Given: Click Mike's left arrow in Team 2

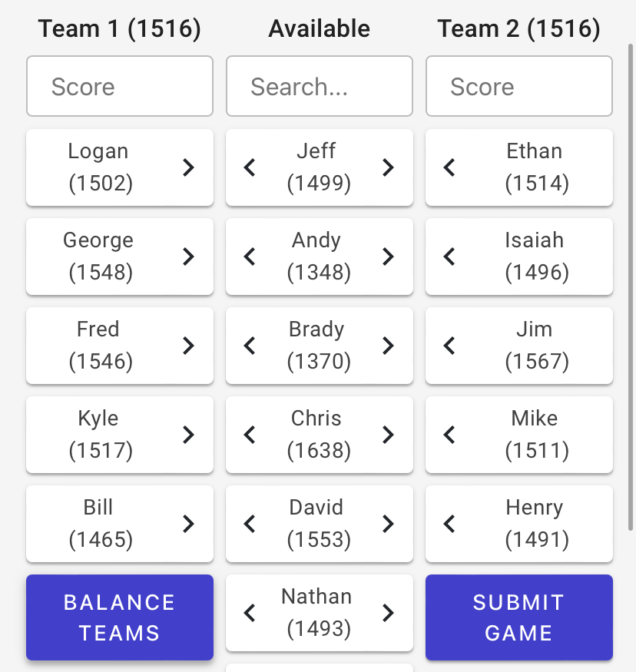Looking at the screenshot, I should pyautogui.click(x=449, y=435).
